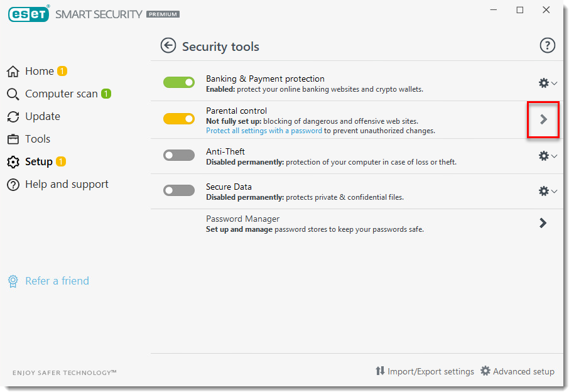Click the back arrow in Security tools header

(168, 45)
